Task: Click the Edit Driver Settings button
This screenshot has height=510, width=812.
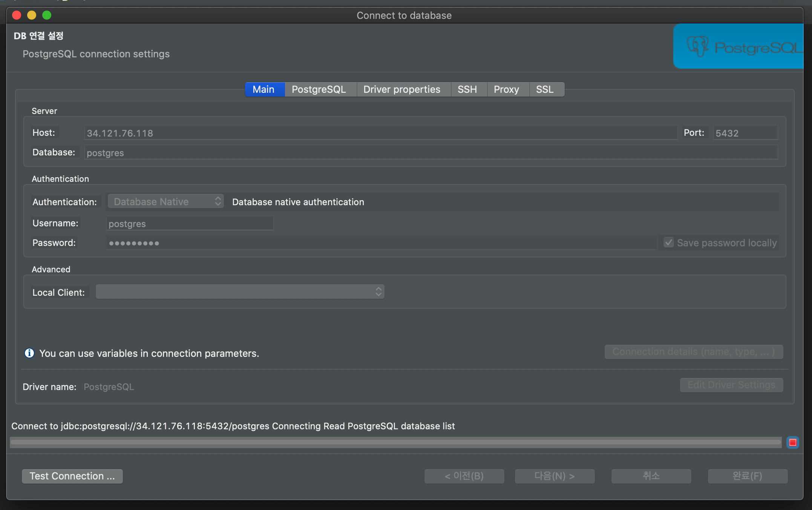Action: (731, 385)
